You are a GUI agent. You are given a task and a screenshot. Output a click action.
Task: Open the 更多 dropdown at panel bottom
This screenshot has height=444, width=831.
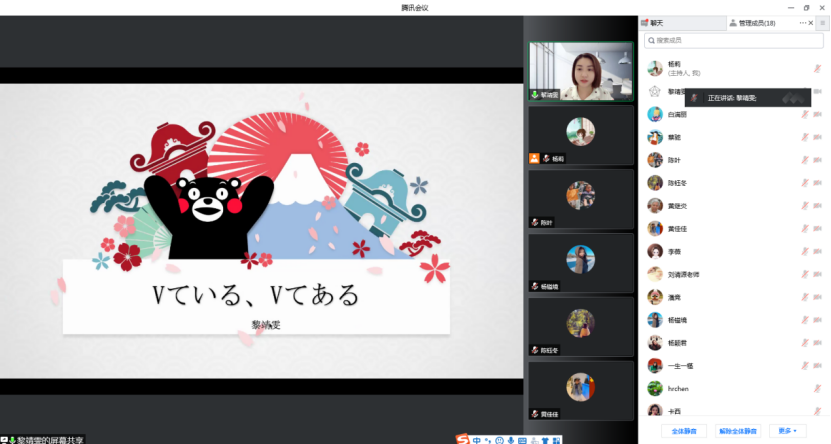click(785, 431)
